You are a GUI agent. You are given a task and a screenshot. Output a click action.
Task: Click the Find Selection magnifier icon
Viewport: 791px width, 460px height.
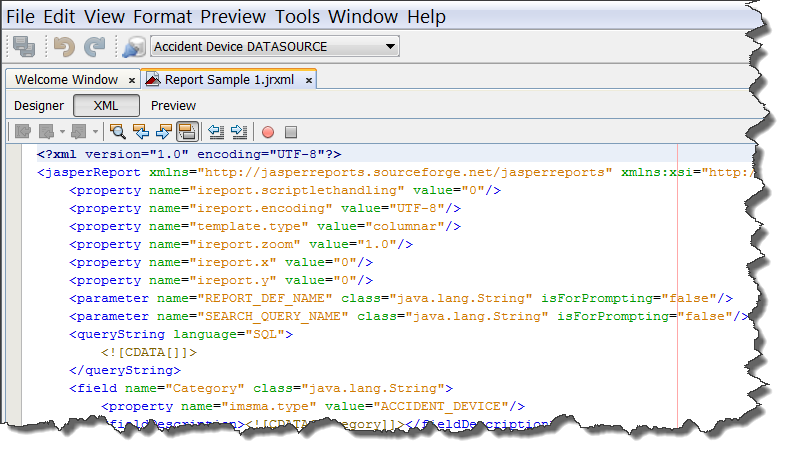tap(118, 131)
